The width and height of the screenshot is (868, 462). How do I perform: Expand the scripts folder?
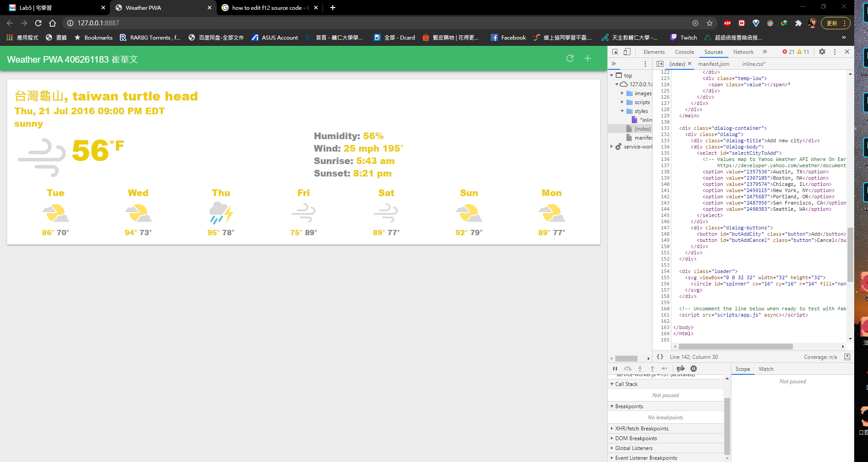[x=622, y=102]
